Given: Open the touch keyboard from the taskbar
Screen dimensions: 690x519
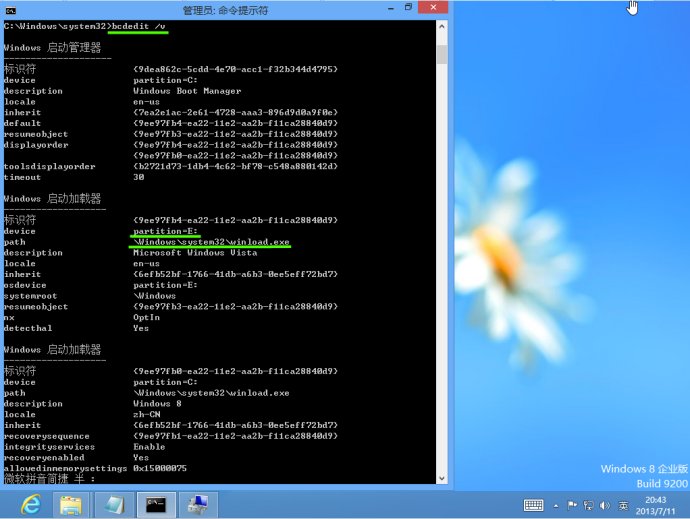Looking at the screenshot, I should click(533, 505).
